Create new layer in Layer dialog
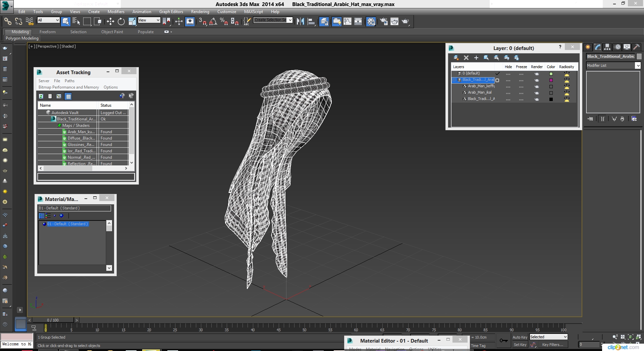Viewport: 644px width, 351px height. [456, 58]
